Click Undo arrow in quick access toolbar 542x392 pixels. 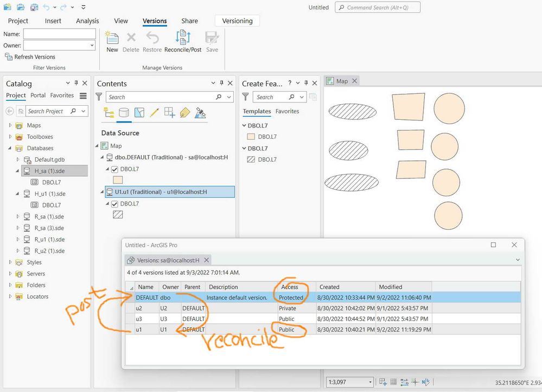tap(46, 7)
